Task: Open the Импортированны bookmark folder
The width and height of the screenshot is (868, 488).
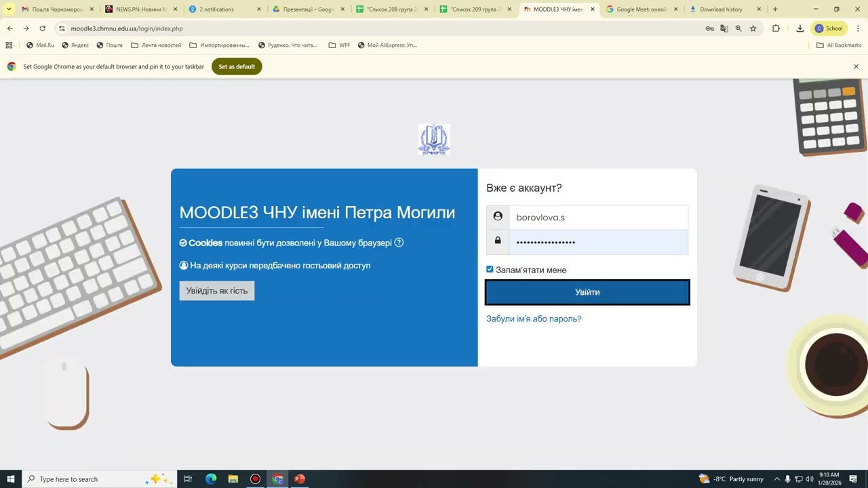Action: [219, 45]
